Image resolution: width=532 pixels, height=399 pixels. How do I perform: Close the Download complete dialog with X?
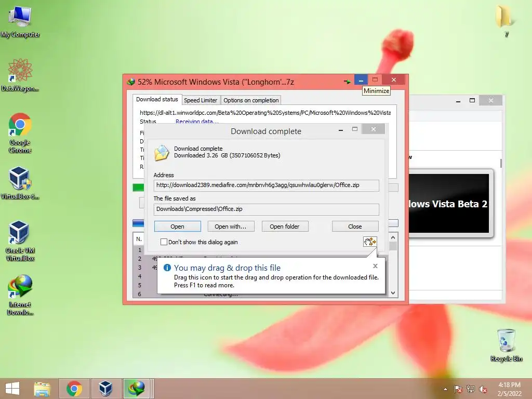click(x=373, y=129)
